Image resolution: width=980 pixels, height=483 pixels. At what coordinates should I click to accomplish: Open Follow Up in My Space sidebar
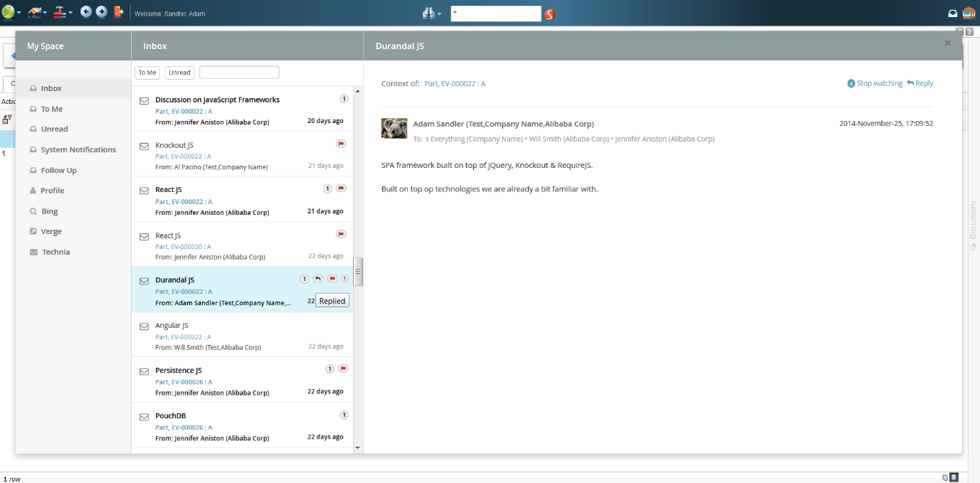click(x=58, y=171)
